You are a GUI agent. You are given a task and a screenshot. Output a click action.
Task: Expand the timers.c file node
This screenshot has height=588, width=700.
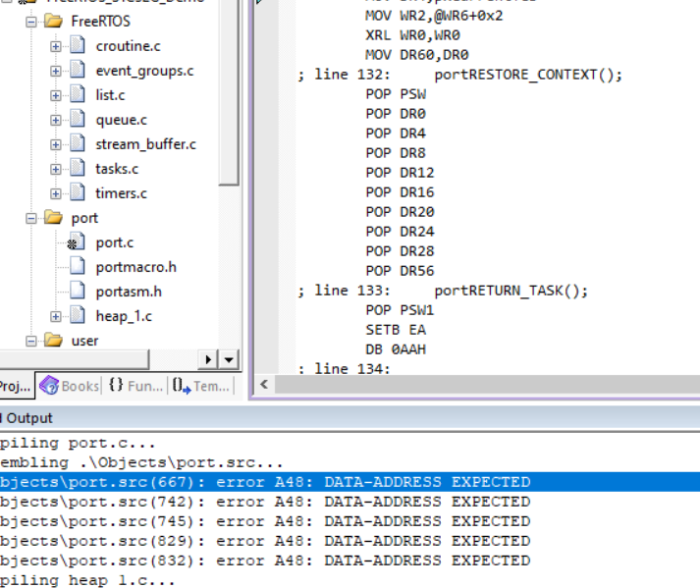tap(55, 193)
